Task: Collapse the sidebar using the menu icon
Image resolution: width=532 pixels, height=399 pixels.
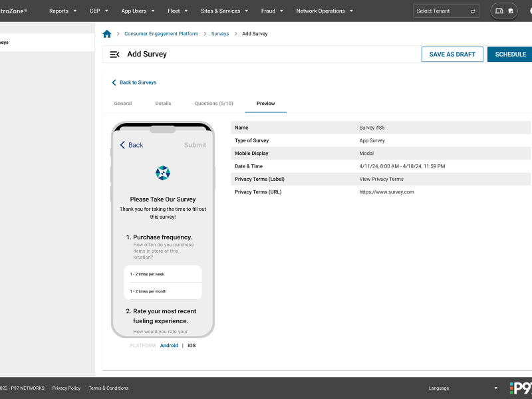Action: tap(114, 55)
